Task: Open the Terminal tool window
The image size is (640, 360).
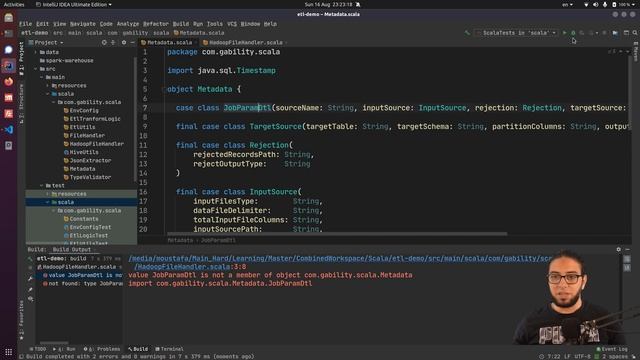Action: (x=169, y=349)
